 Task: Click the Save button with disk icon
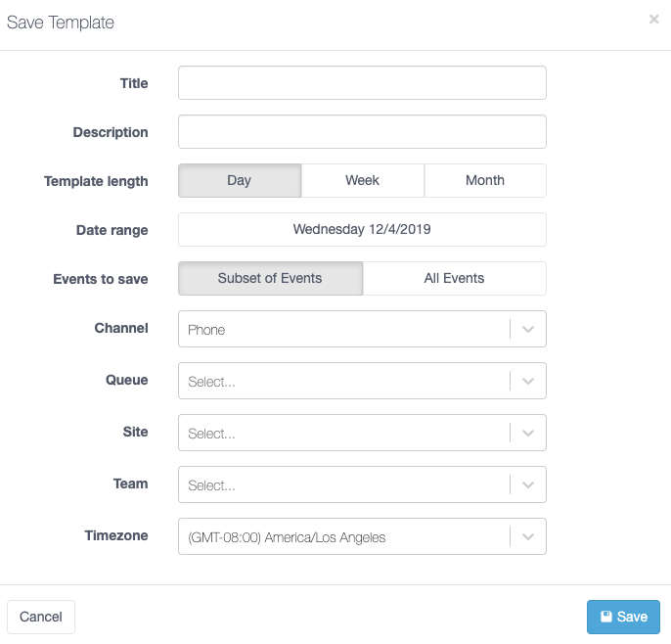click(623, 617)
